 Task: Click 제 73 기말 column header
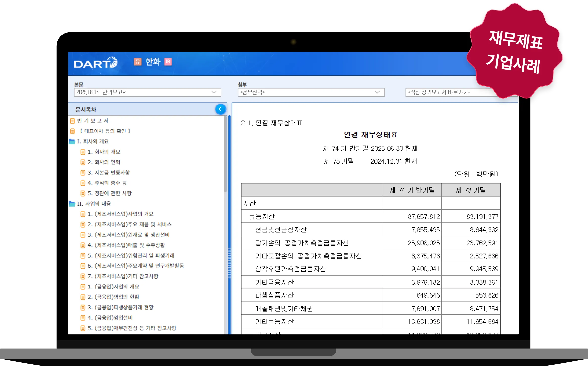point(471,190)
